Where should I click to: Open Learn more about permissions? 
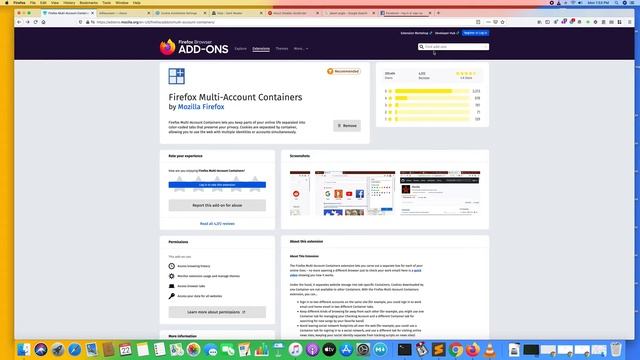[217, 312]
